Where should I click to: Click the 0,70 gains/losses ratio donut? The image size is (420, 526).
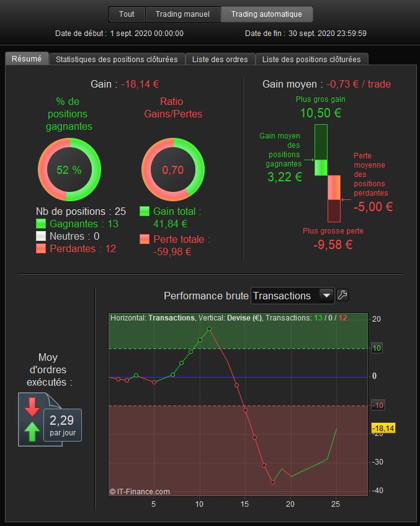(173, 170)
